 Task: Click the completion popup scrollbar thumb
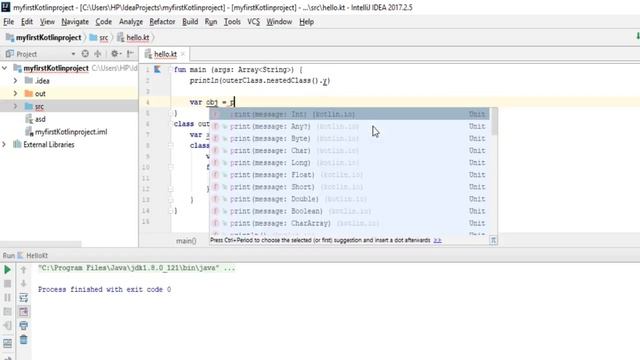[494, 122]
